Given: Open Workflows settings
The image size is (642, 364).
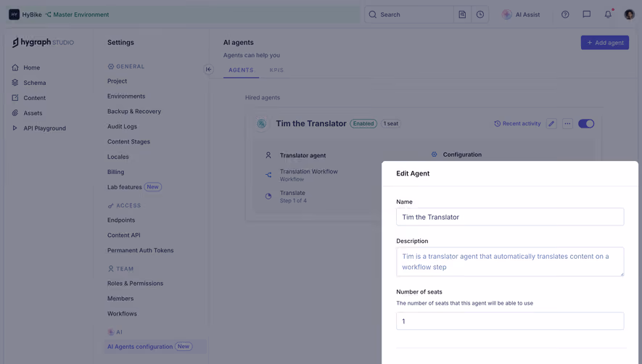Looking at the screenshot, I should coord(122,314).
